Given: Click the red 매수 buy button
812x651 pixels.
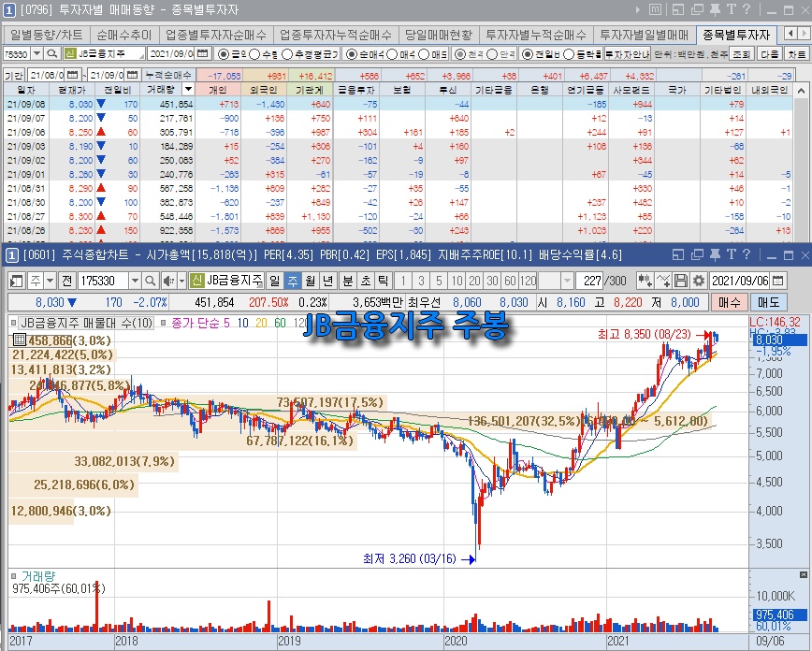Looking at the screenshot, I should 729,302.
